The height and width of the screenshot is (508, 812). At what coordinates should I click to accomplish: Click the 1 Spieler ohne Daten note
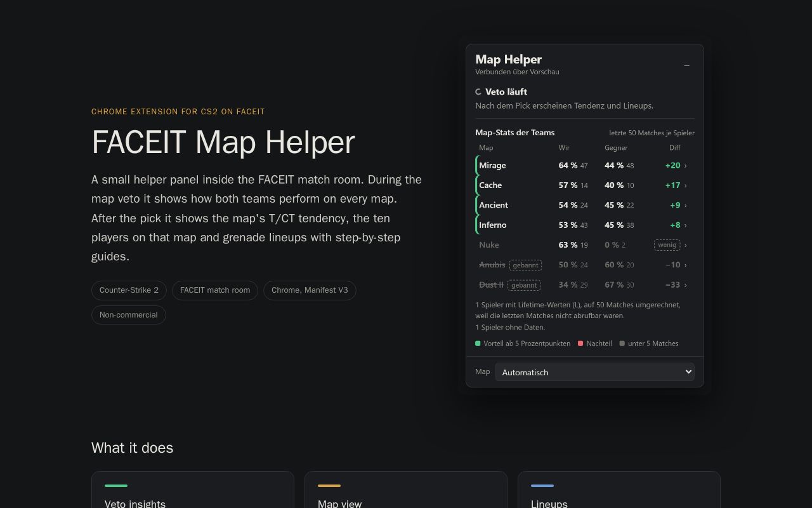(x=510, y=328)
